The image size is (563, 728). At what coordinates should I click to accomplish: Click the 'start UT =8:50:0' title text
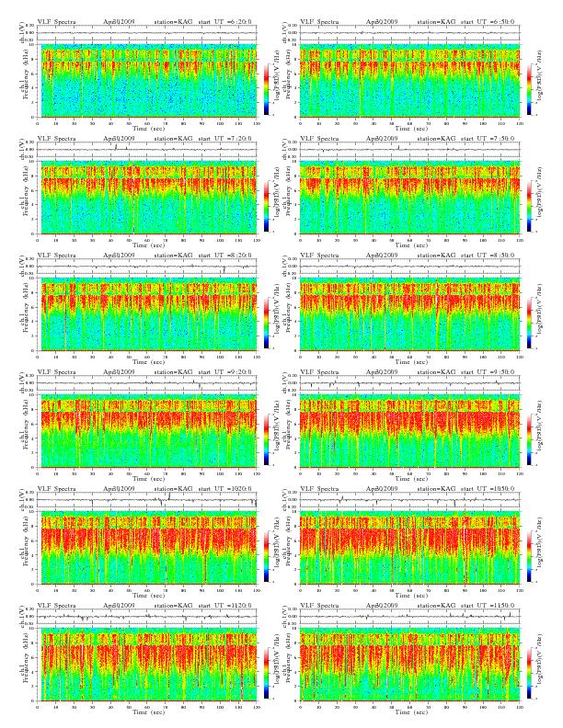pos(488,256)
